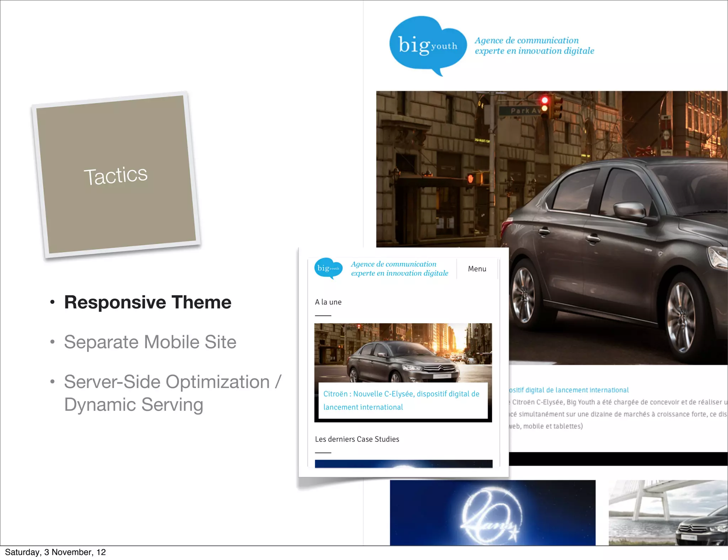Click the desktop 'digital de lancement international' link

tap(569, 390)
